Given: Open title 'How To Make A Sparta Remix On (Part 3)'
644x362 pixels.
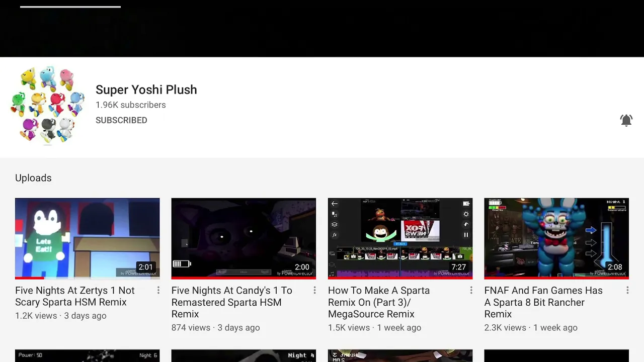Looking at the screenshot, I should pos(379,302).
